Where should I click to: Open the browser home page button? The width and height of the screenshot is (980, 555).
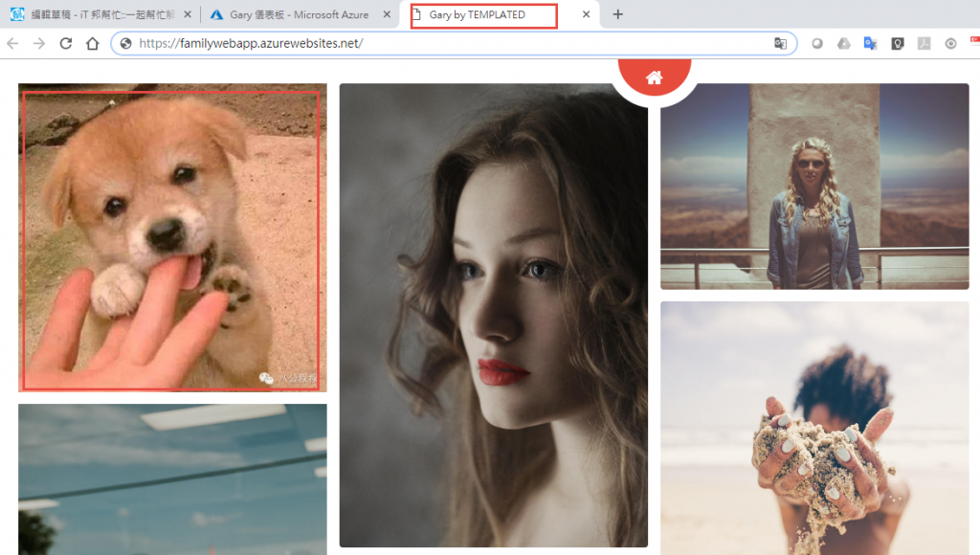[93, 43]
